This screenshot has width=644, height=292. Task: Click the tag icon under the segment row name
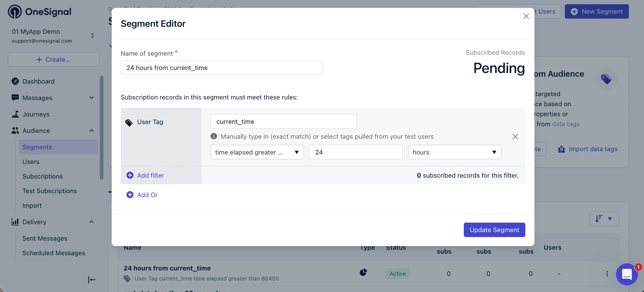coord(127,279)
